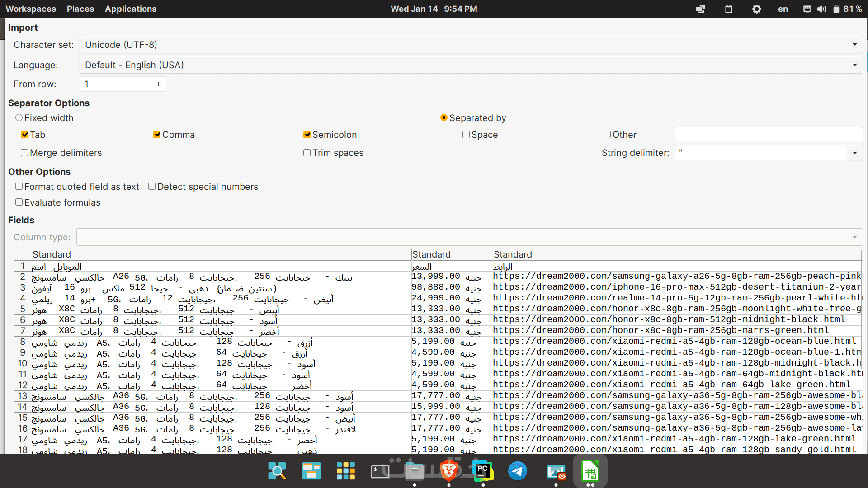868x488 pixels.
Task: Enable the Detect special numbers checkbox
Action: pos(152,187)
